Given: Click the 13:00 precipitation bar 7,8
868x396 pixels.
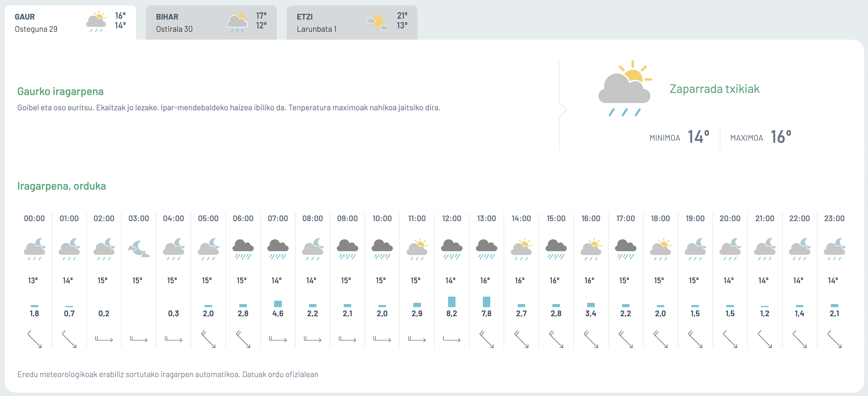Looking at the screenshot, I should point(486,302).
